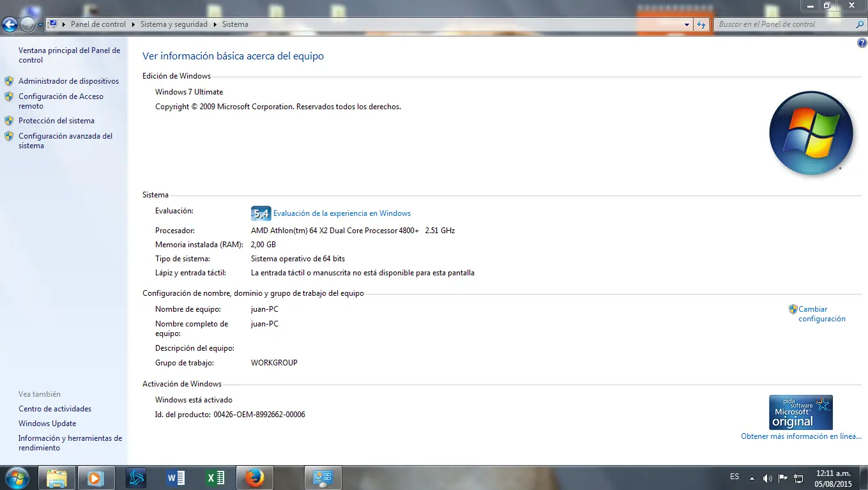Expand the breadcrumb arrow after Panel de control

[x=133, y=24]
